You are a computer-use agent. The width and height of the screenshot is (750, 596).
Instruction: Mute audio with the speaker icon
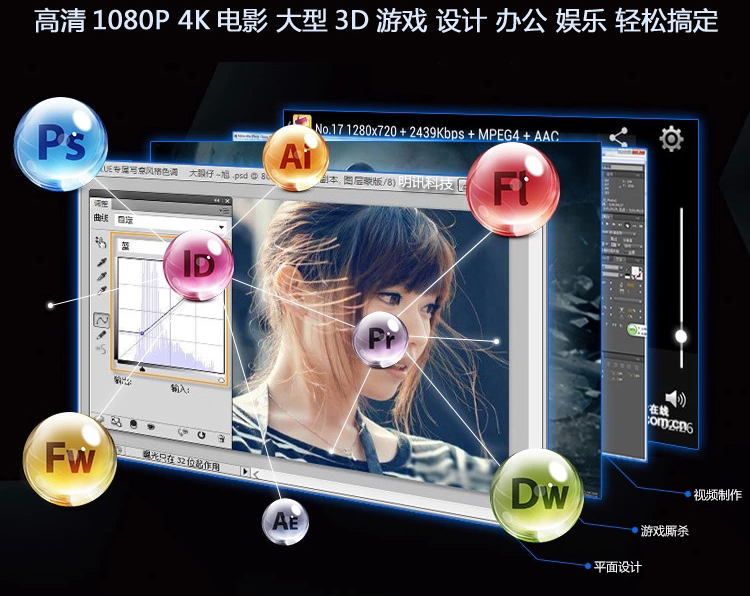(x=675, y=399)
